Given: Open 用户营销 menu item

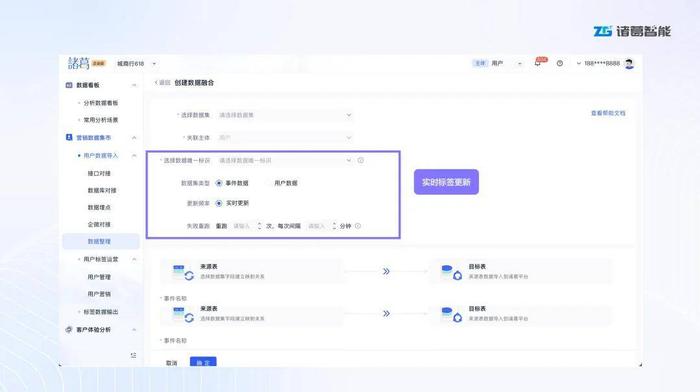Looking at the screenshot, I should [99, 294].
